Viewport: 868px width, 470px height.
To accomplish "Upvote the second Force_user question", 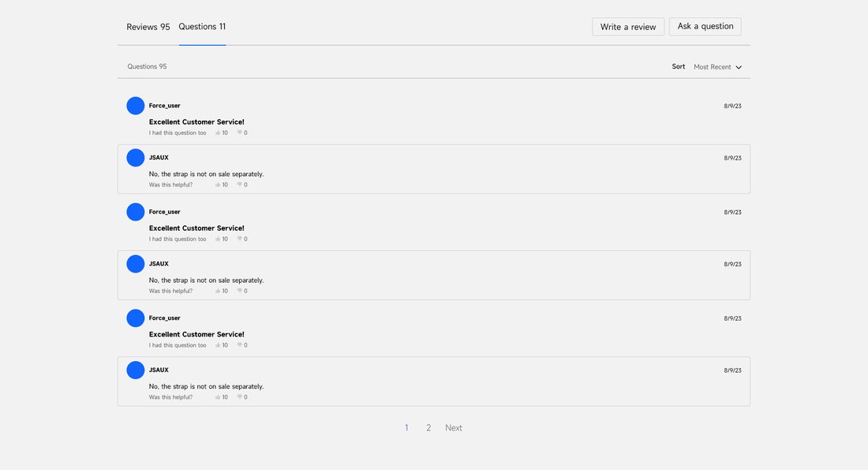I will 218,239.
